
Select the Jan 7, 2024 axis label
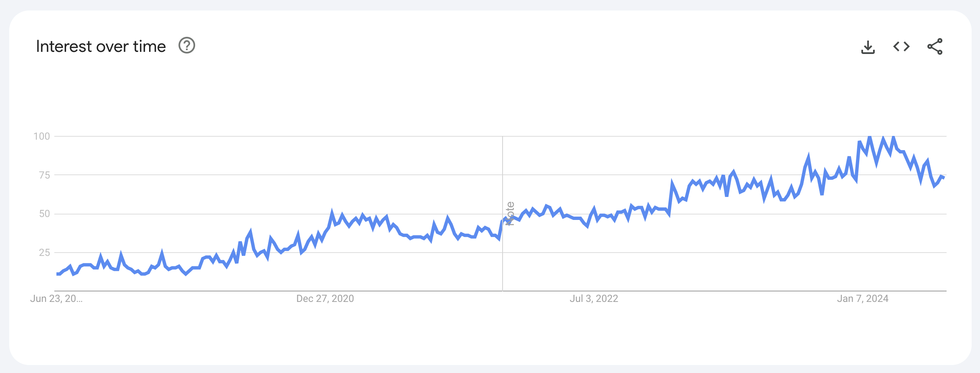pos(862,299)
